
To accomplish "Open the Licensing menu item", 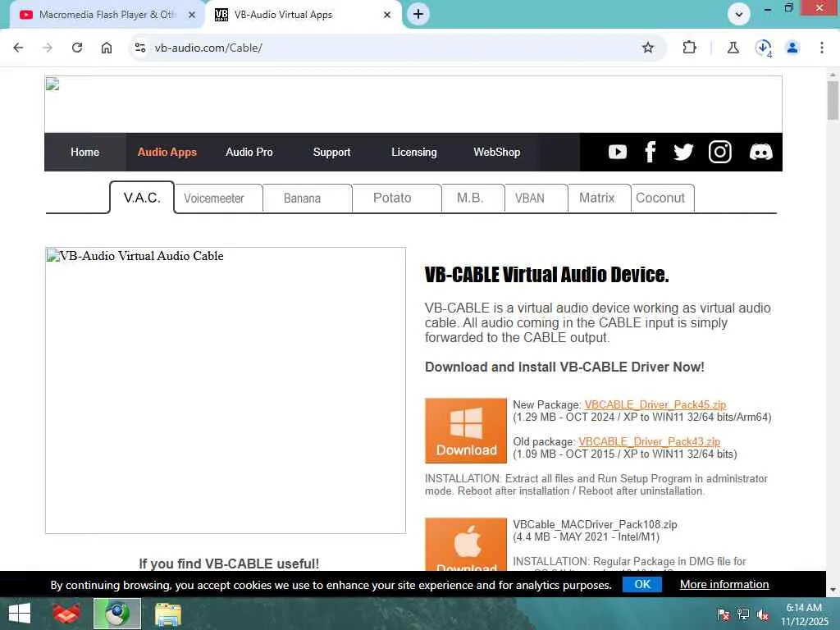I will click(414, 152).
